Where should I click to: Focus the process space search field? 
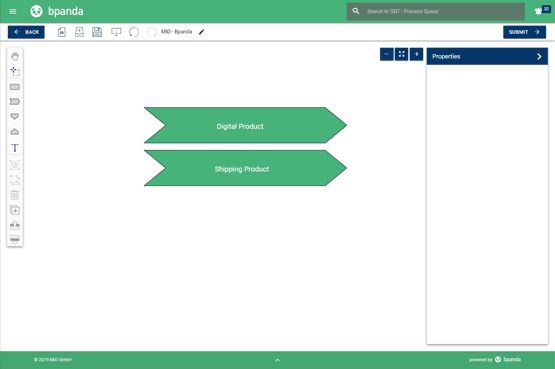click(x=435, y=11)
